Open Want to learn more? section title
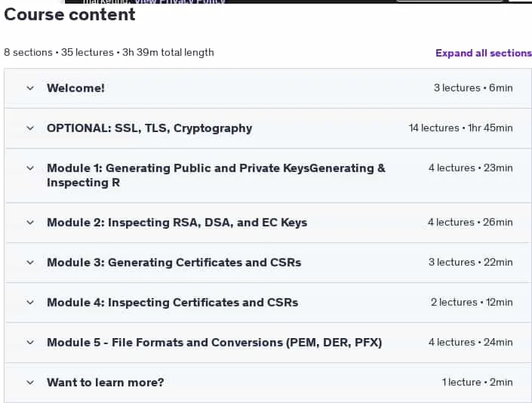 point(105,383)
